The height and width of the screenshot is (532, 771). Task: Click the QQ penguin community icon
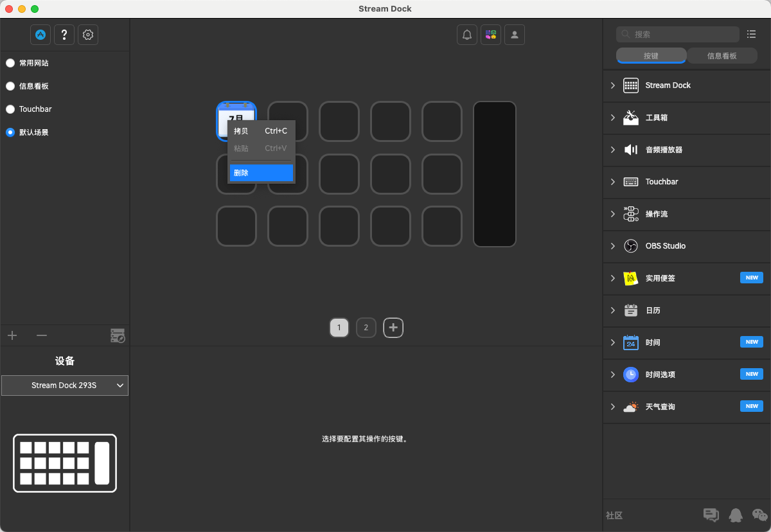pos(736,515)
